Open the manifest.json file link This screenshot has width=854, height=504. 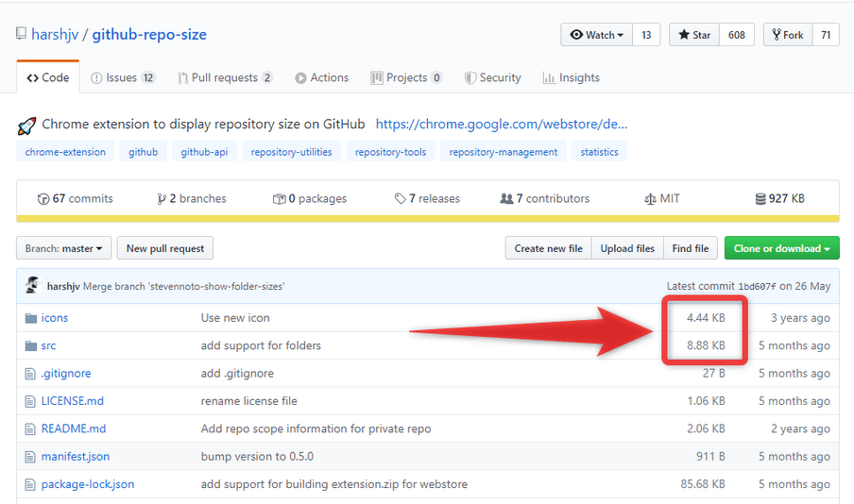[x=76, y=457]
